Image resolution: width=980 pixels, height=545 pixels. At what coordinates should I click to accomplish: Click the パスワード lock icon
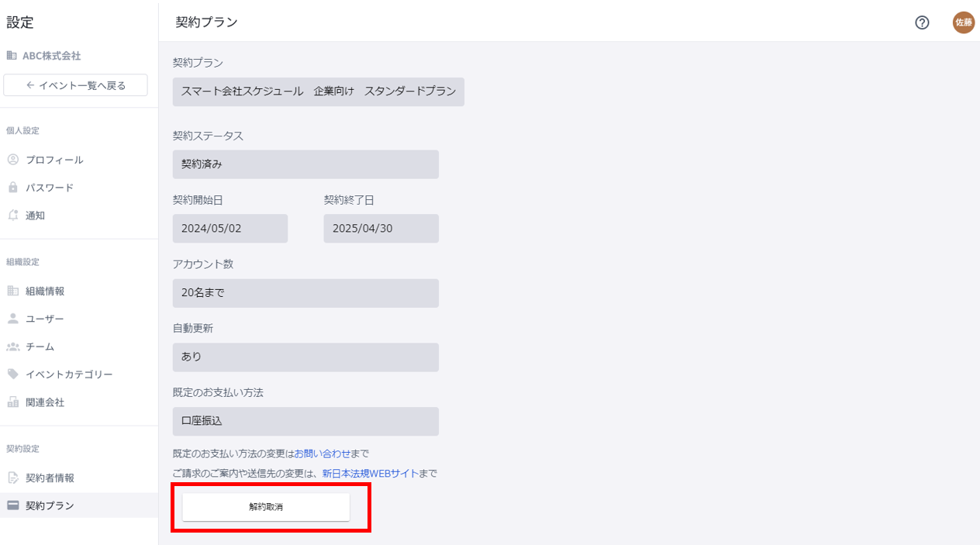pyautogui.click(x=12, y=188)
